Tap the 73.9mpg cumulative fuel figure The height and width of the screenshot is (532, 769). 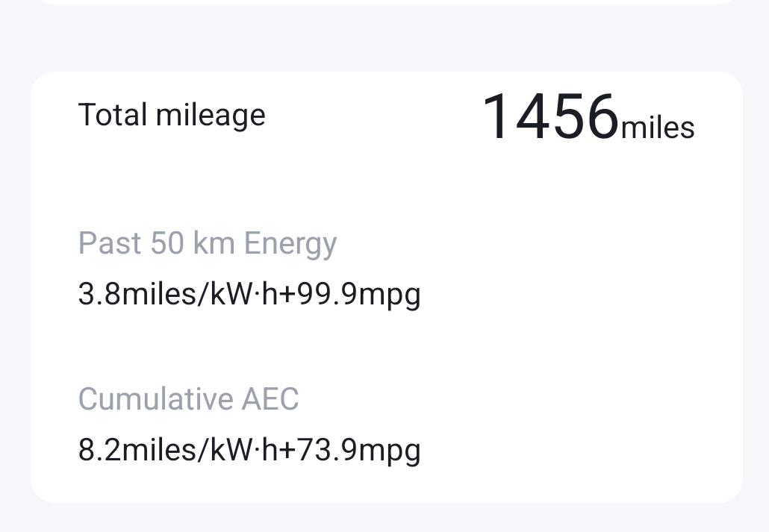click(359, 450)
